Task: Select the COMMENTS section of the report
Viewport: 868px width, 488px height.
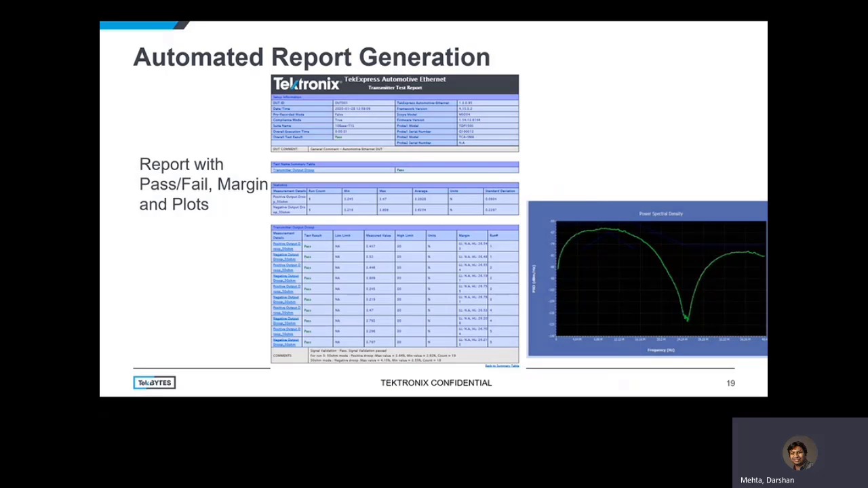Action: click(283, 355)
